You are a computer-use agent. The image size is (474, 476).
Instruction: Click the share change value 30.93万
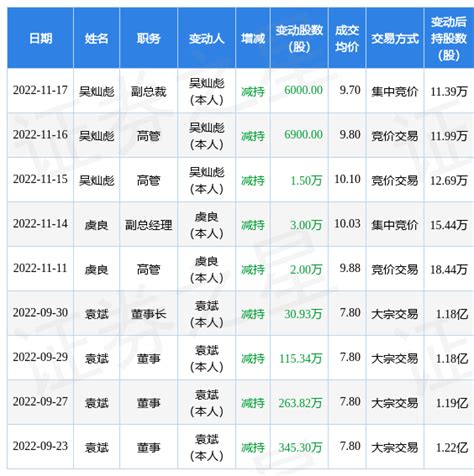tap(303, 314)
